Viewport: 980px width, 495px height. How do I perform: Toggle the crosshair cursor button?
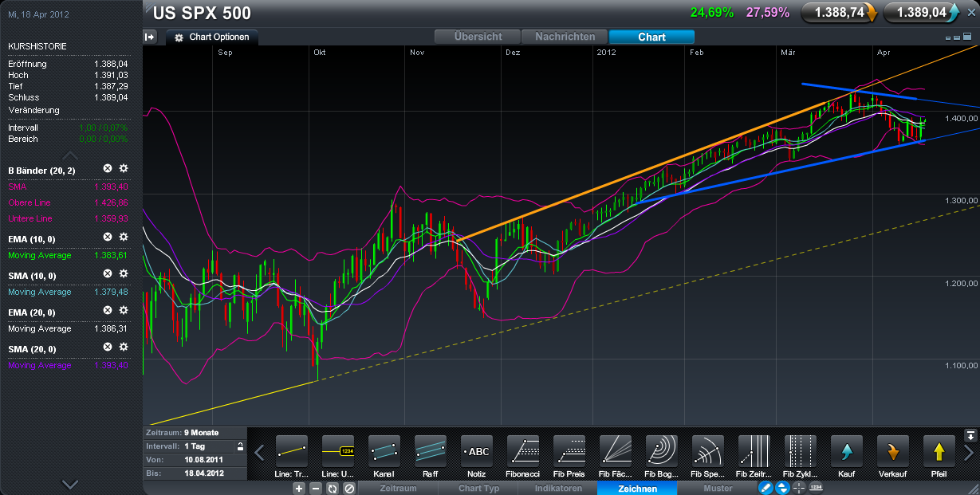(x=799, y=488)
